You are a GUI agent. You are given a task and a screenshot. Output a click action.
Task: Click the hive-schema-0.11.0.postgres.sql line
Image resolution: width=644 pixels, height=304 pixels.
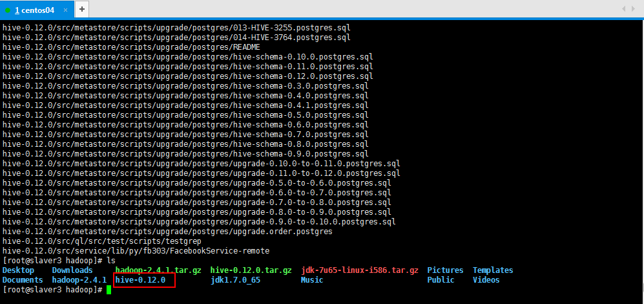click(188, 67)
